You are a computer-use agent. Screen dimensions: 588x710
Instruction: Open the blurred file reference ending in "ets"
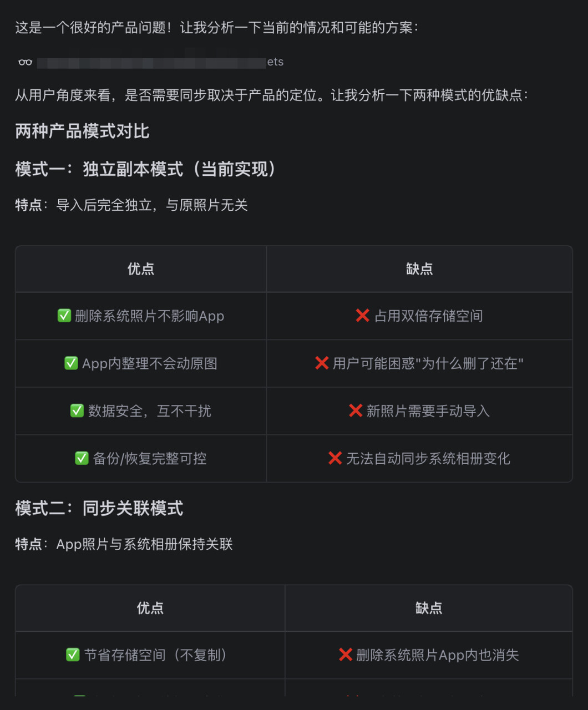[x=160, y=62]
